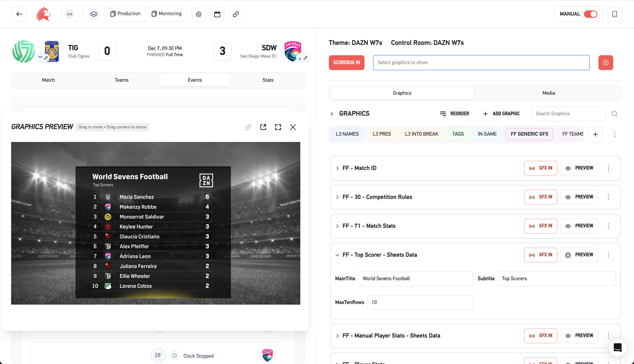This screenshot has width=634, height=364.
Task: Expand the FF - 71 - Match Stats graphic
Action: (x=337, y=226)
